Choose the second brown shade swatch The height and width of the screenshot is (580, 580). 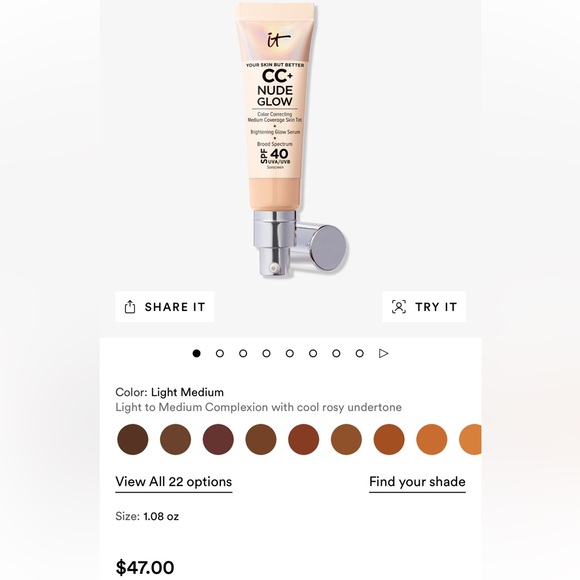click(175, 439)
